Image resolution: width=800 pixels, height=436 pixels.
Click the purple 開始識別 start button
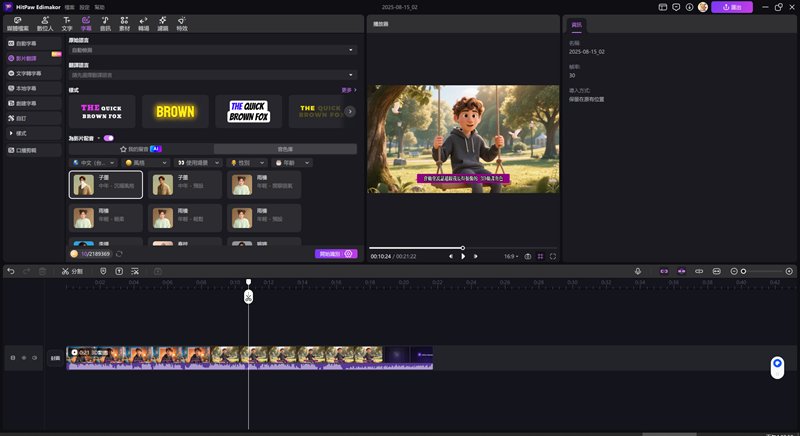coord(336,254)
